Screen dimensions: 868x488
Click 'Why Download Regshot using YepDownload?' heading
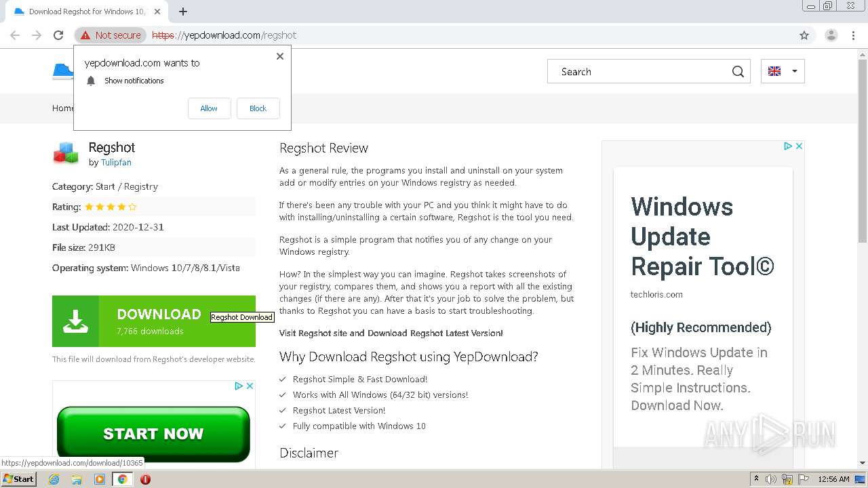point(409,357)
